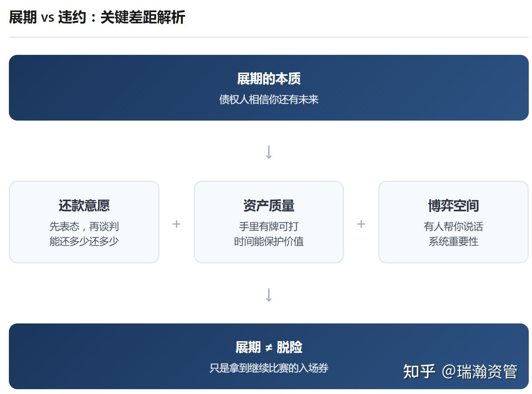Viewport: 532px width, 394px height.
Task: Select the 博弈空间 card
Action: click(453, 222)
